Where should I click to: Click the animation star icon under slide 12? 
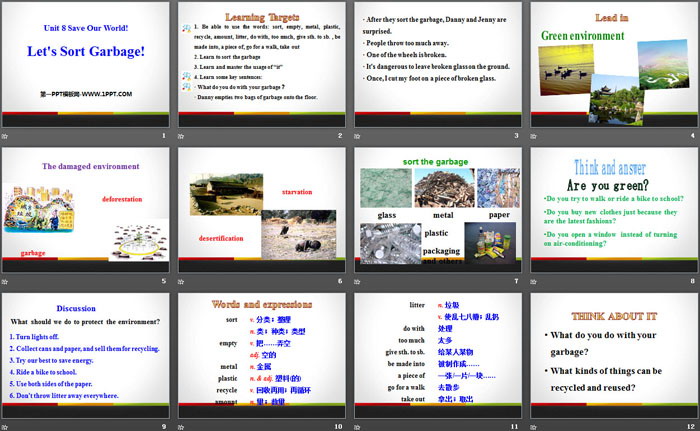(533, 427)
